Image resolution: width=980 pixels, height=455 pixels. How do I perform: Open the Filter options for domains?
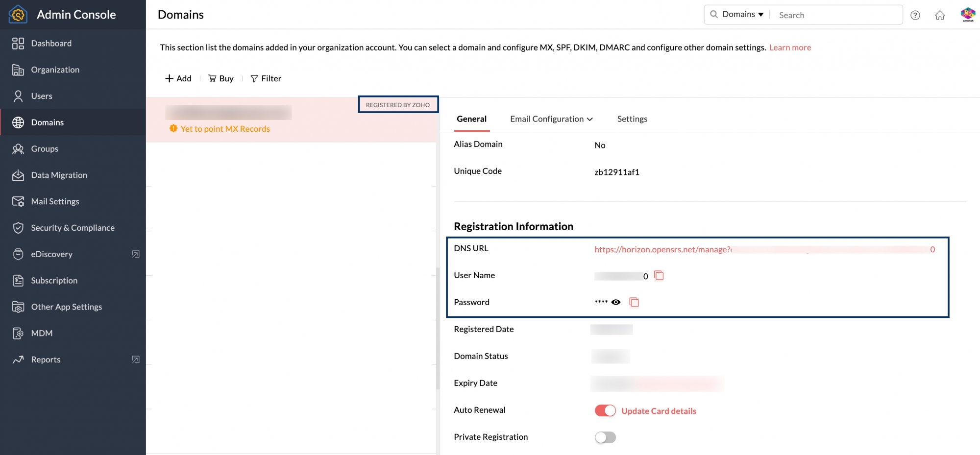coord(266,78)
